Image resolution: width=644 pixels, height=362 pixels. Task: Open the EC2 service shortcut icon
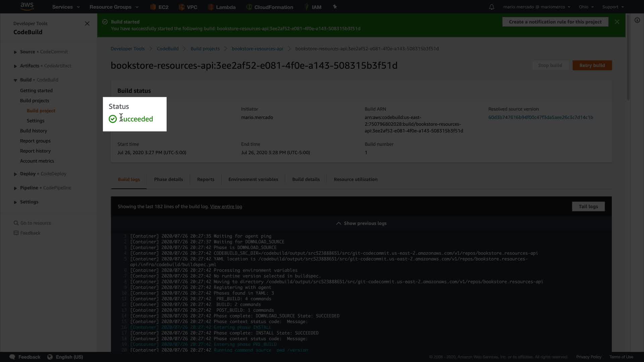(x=153, y=7)
